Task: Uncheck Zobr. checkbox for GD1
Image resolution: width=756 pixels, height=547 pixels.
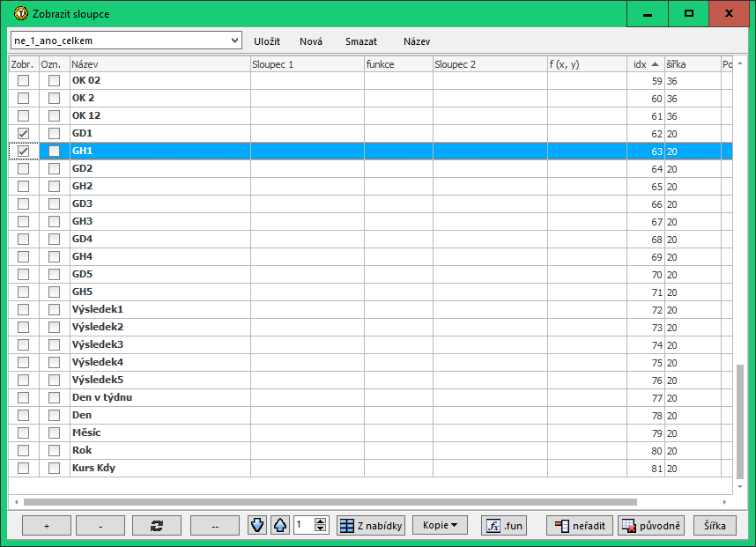Action: (x=23, y=134)
